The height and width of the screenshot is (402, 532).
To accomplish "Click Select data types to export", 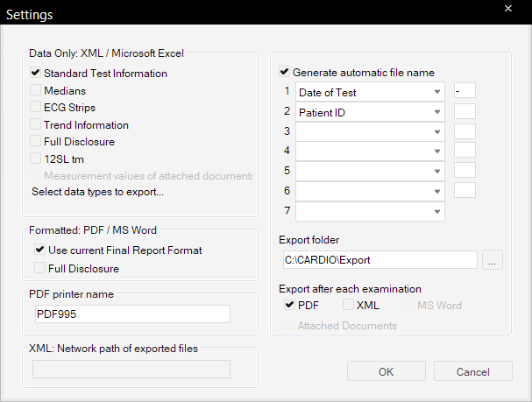I will coord(97,191).
